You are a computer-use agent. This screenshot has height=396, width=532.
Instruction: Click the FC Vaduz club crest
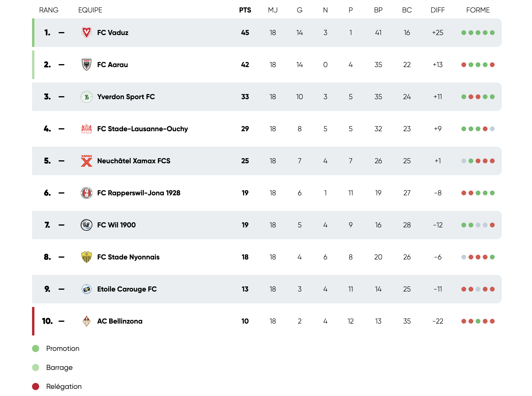click(x=86, y=33)
